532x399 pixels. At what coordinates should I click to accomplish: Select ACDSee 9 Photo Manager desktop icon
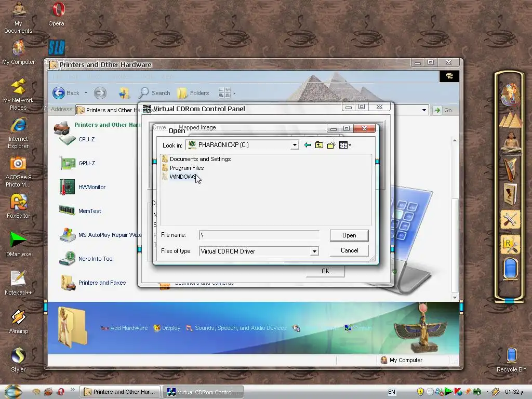18,171
